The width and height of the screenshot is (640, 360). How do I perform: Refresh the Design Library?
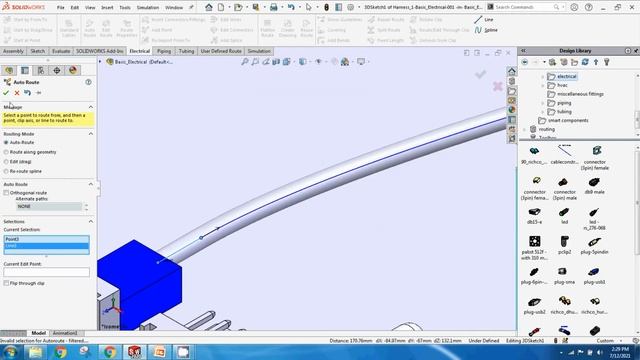point(585,62)
